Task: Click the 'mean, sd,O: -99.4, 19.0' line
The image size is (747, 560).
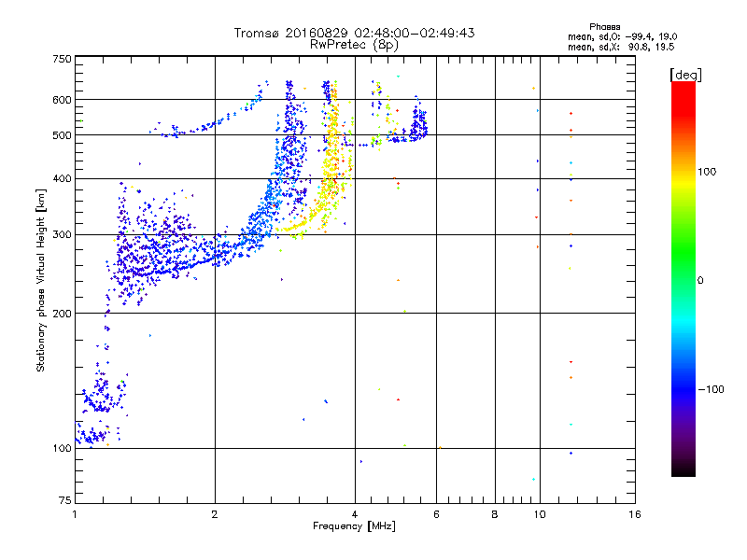Action: pos(622,37)
